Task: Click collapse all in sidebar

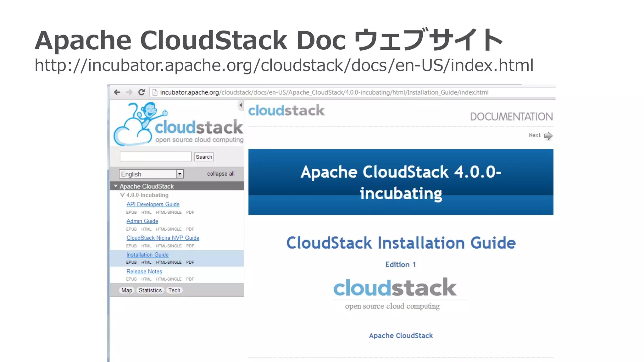Action: tap(220, 174)
